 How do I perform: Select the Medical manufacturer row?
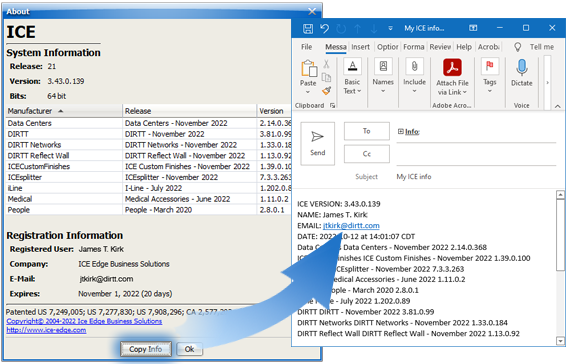pos(149,199)
